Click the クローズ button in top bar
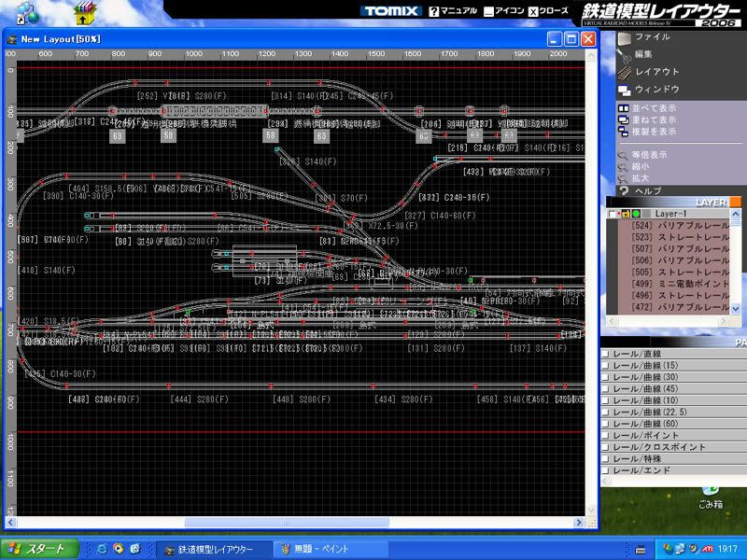This screenshot has height=560, width=747. point(548,11)
